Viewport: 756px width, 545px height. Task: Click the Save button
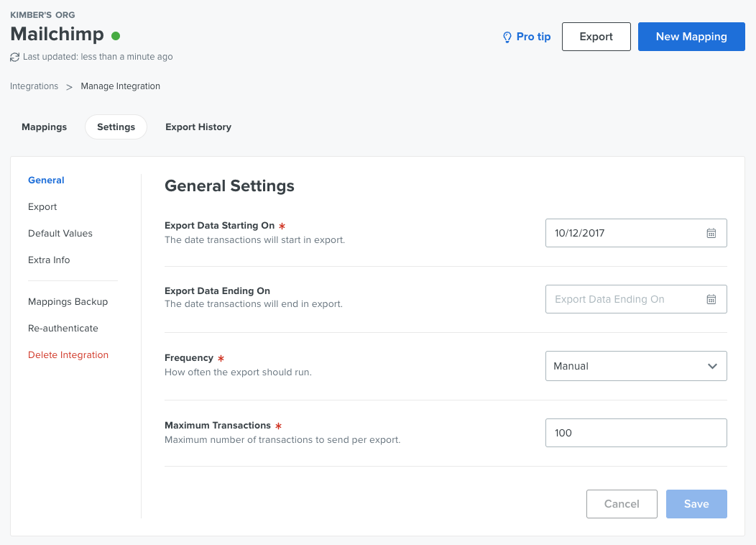696,504
